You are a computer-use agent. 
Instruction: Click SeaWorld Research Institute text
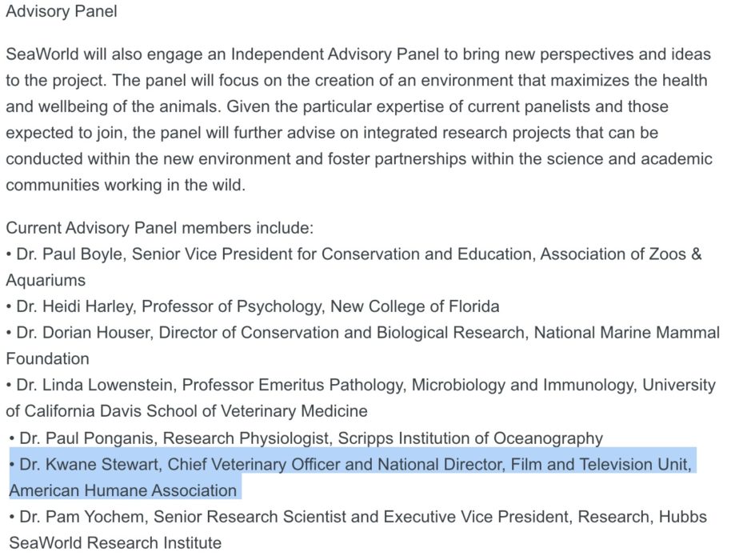(115, 542)
